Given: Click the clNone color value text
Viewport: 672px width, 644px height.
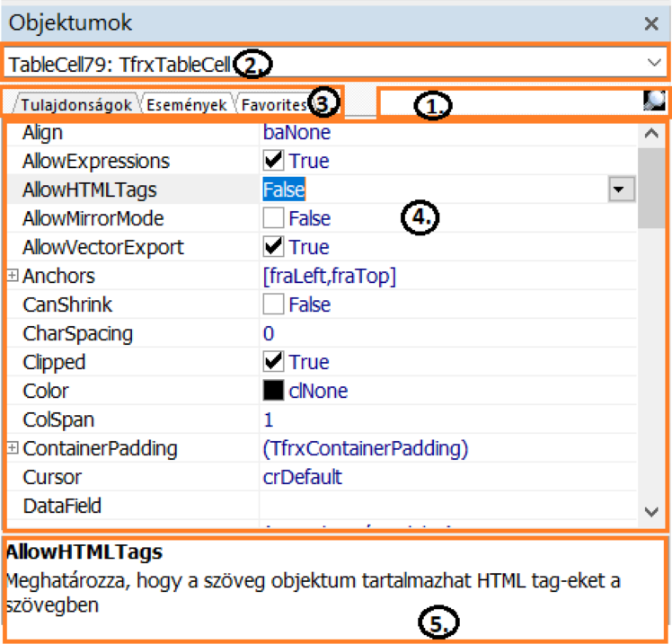Looking at the screenshot, I should [318, 391].
